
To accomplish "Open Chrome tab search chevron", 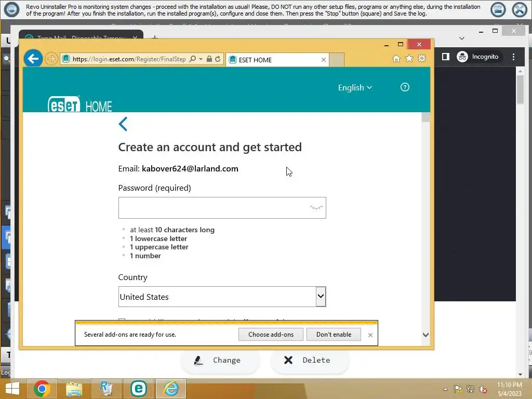I will tap(462, 38).
